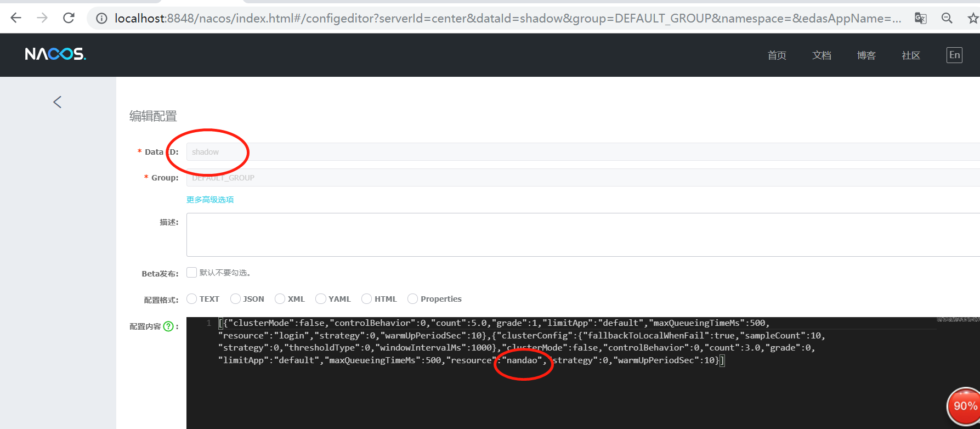This screenshot has height=429, width=980.
Task: Click the 默认不要勾选 label text
Action: point(225,273)
